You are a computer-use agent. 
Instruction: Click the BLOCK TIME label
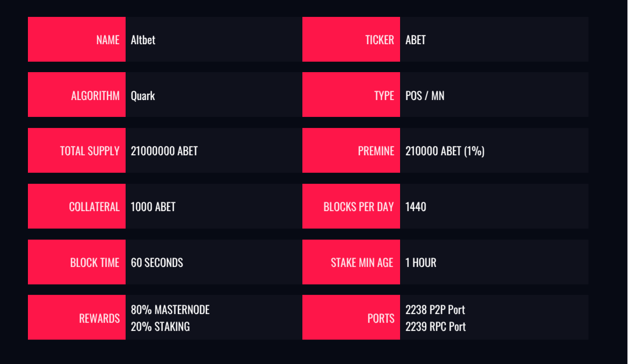tap(95, 262)
